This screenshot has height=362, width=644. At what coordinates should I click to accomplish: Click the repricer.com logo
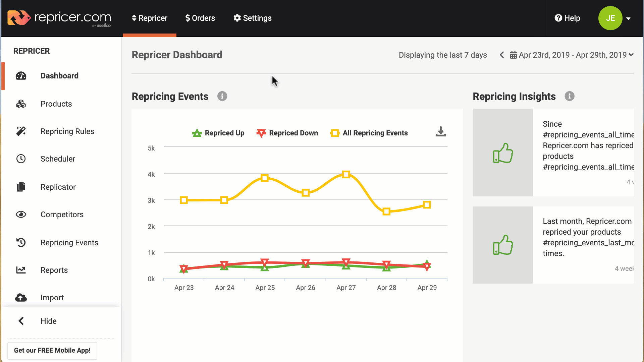59,18
